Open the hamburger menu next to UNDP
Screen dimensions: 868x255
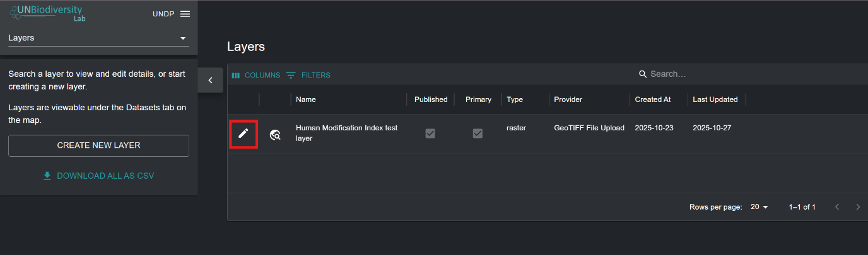tap(185, 14)
